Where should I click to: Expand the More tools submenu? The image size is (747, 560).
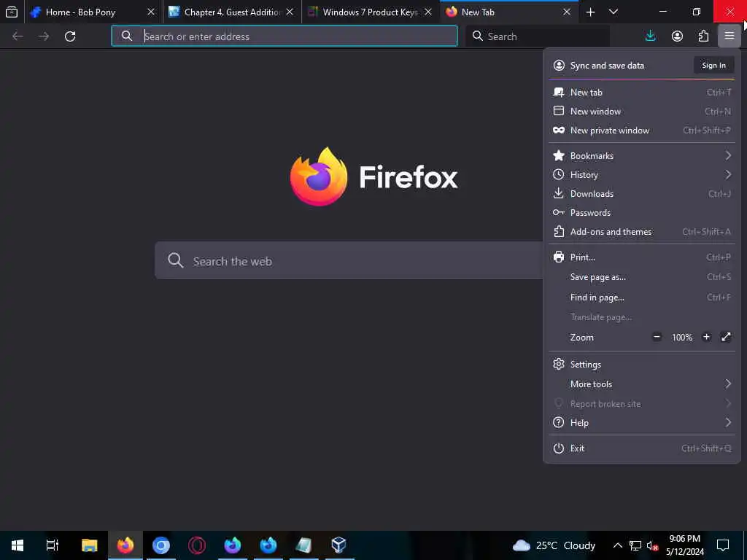click(642, 384)
